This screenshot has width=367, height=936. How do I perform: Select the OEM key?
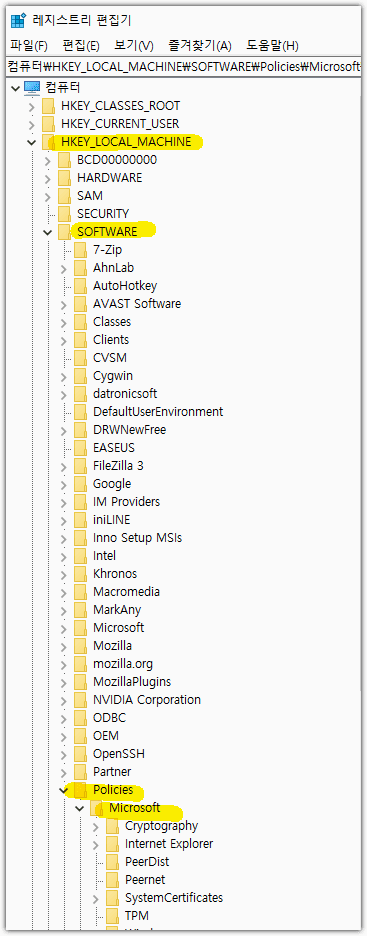(106, 735)
